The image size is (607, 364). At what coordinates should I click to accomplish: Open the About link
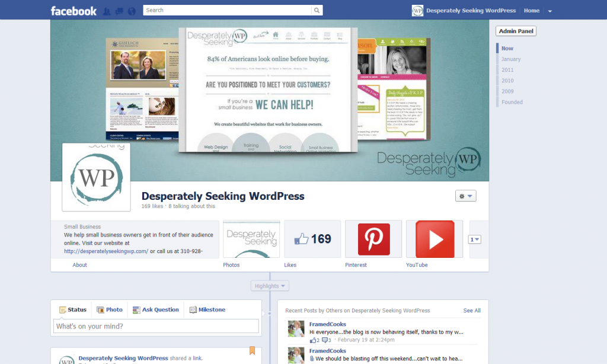click(x=80, y=265)
